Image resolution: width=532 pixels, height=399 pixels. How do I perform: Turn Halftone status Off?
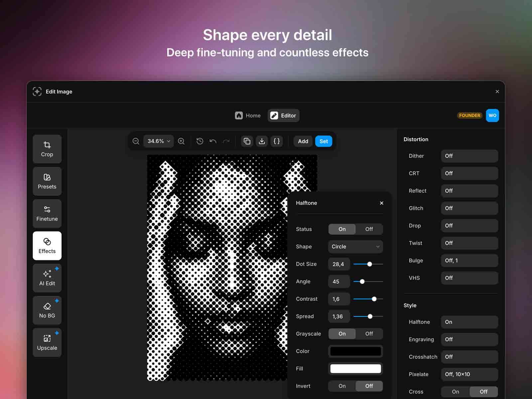[x=369, y=229]
